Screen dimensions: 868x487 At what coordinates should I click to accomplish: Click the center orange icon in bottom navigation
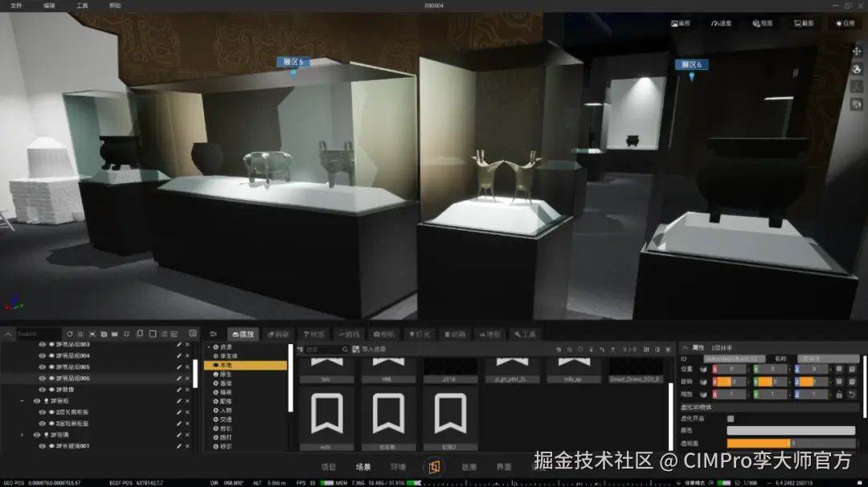(434, 467)
